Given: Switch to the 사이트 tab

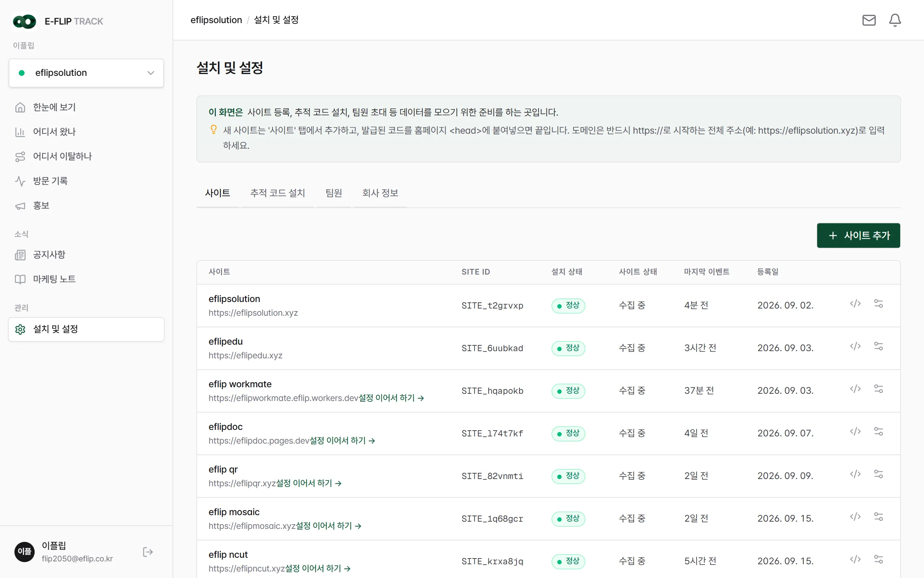Looking at the screenshot, I should pos(218,193).
